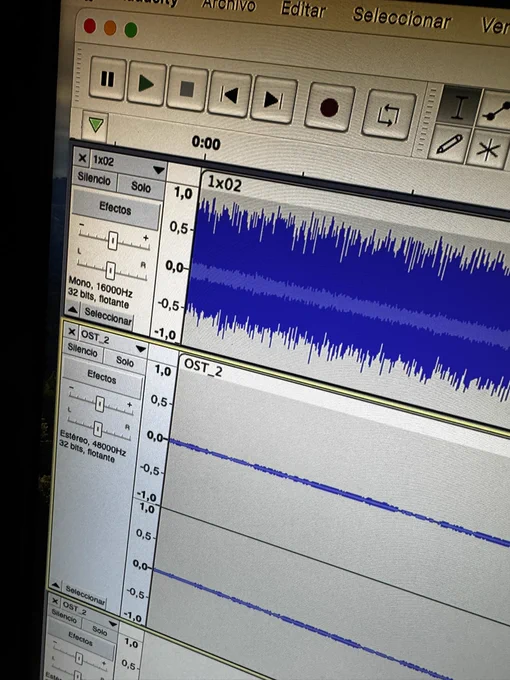Close the first OST_2 track with its X
The height and width of the screenshot is (680, 510).
point(72,332)
